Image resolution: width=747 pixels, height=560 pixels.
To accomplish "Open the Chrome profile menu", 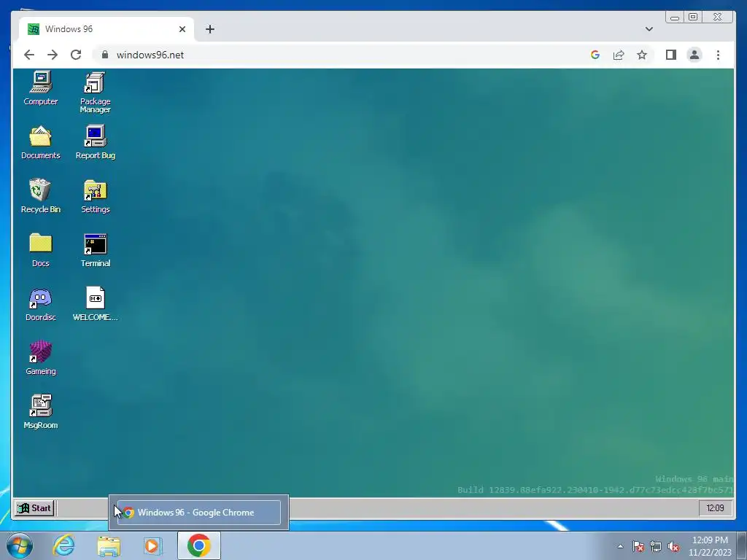I will coord(694,55).
